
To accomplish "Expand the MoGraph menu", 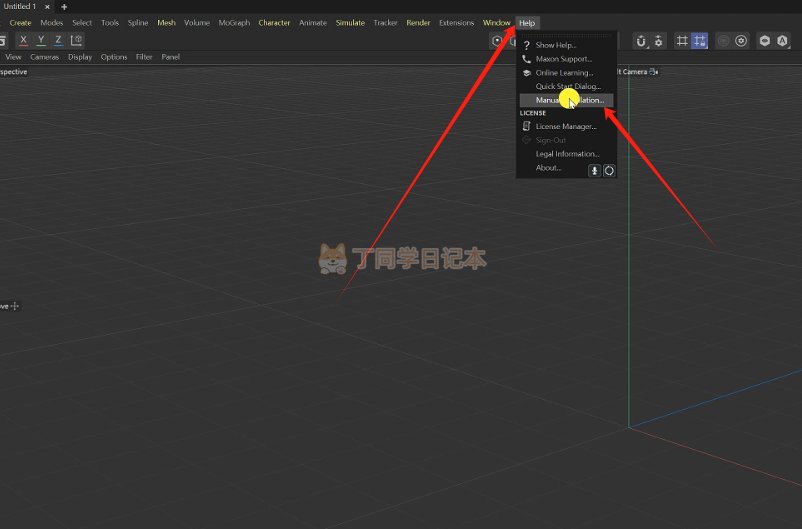I will pos(234,23).
